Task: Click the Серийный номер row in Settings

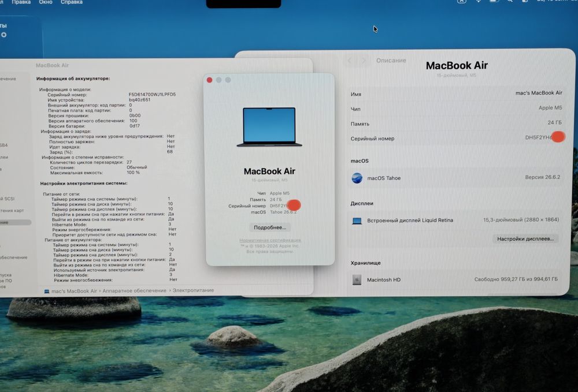Action: click(457, 138)
